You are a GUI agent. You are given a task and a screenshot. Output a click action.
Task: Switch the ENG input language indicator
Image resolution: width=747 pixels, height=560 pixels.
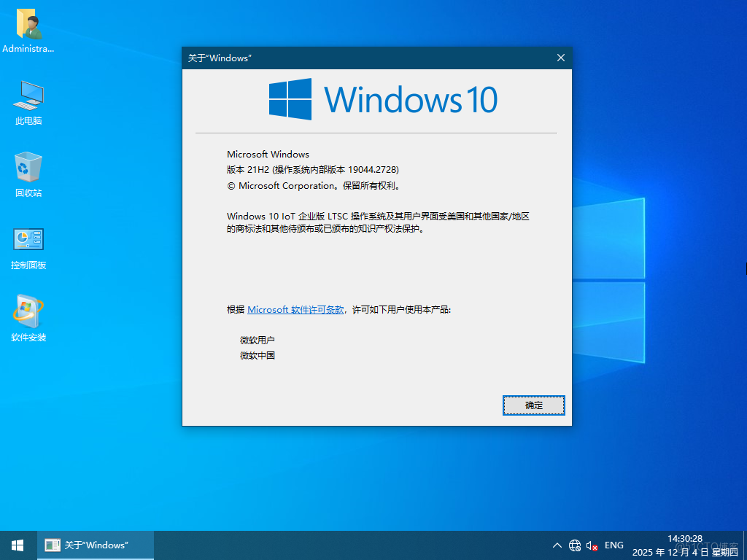click(x=614, y=545)
